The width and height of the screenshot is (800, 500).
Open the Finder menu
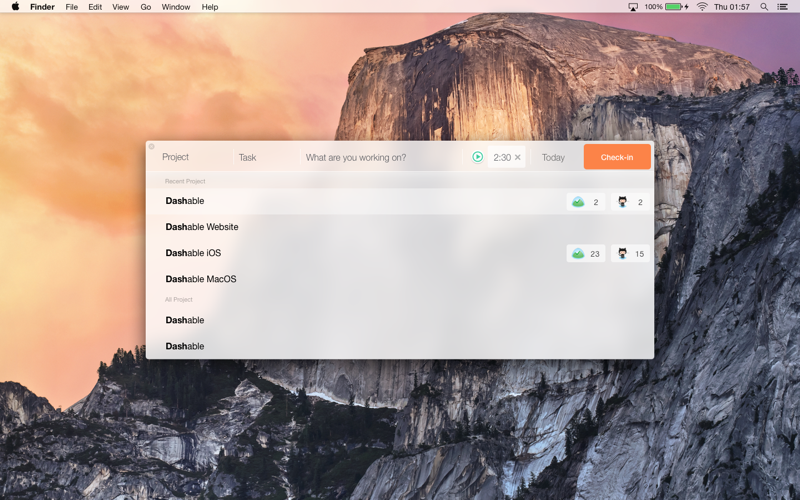pos(42,7)
